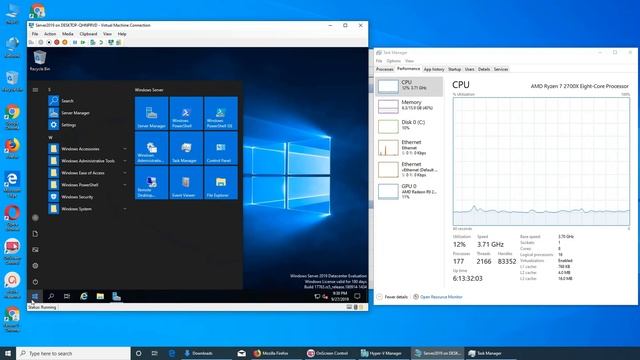Screen dimensions: 640x360
Task: Open the Windows Administrative Tools tile
Action: (151, 148)
